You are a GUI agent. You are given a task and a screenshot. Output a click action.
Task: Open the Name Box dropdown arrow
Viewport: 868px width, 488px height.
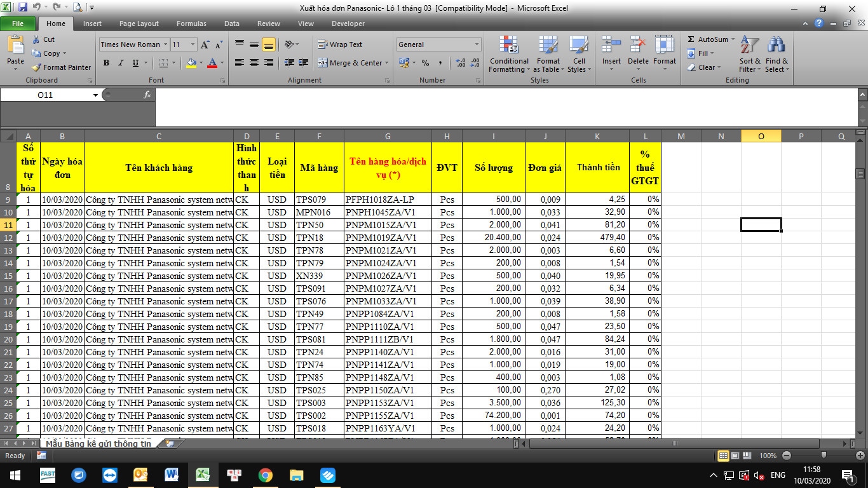tap(95, 95)
